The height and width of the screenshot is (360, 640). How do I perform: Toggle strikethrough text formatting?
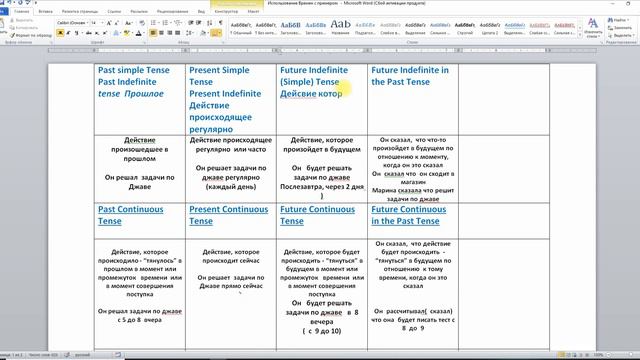point(88,33)
